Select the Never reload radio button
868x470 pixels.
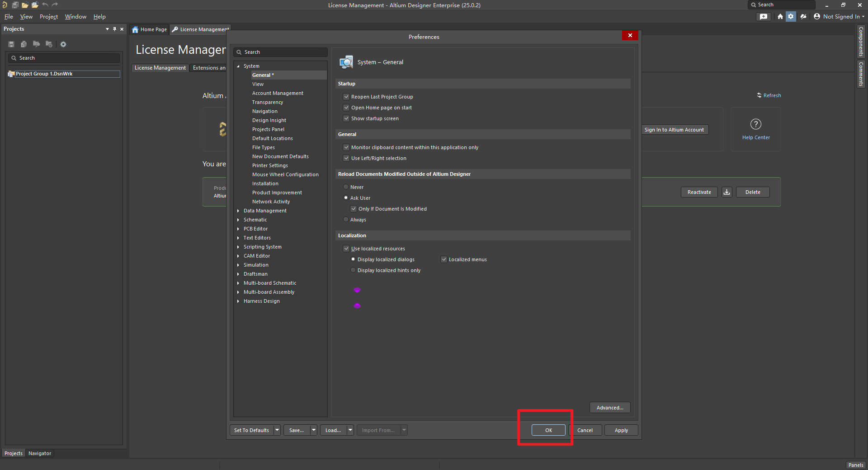coord(346,187)
